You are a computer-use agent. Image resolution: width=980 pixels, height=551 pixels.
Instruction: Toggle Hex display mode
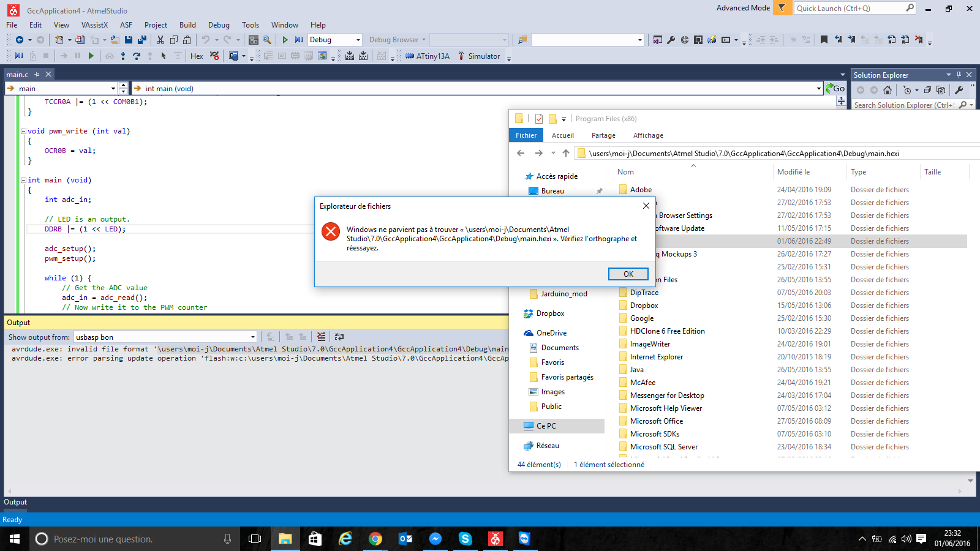point(197,56)
